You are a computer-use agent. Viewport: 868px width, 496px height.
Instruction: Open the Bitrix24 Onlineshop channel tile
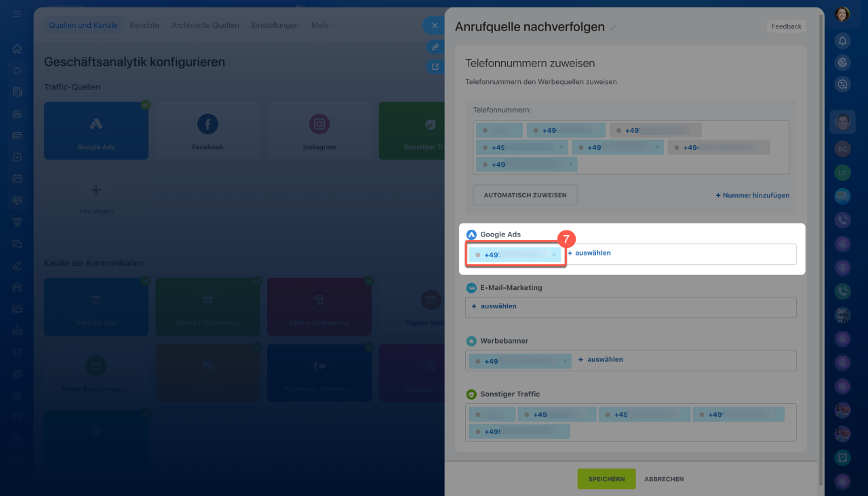[x=208, y=307]
